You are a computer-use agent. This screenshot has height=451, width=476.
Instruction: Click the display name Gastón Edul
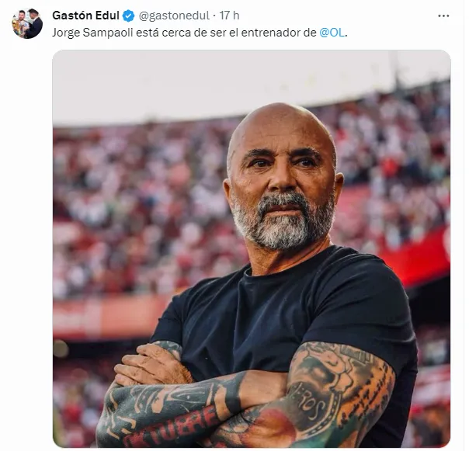click(85, 16)
